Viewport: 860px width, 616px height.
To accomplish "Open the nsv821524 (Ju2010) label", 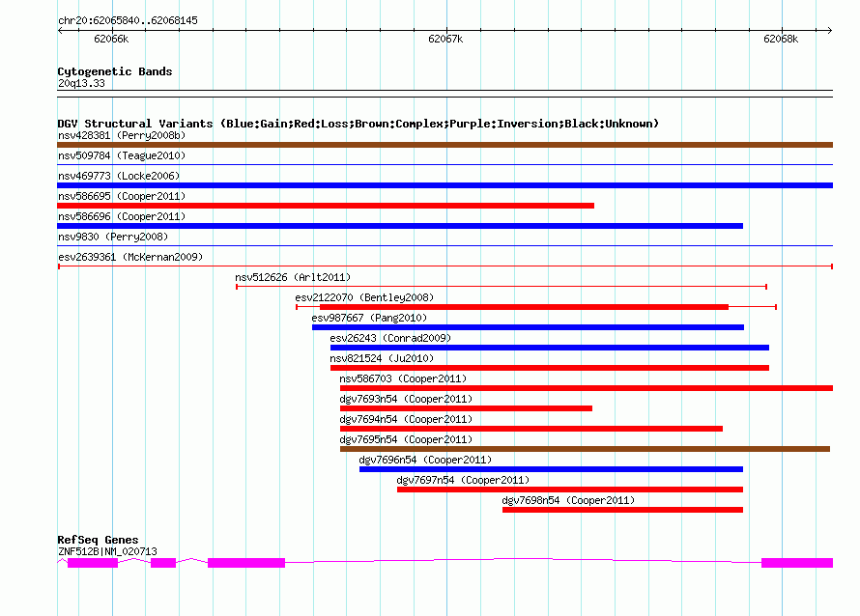I will click(x=382, y=358).
